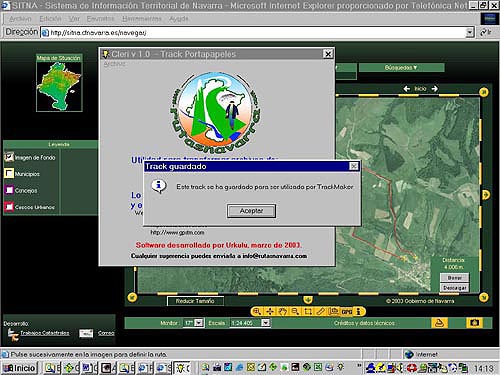500x375 pixels.
Task: Open the Archivo menu in Internet Explorer
Action: (20, 19)
